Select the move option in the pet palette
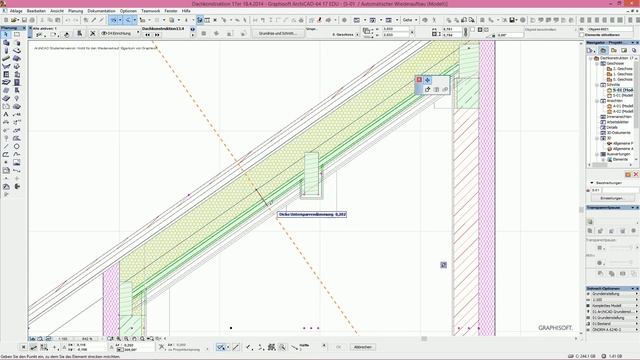640x360 pixels. pyautogui.click(x=427, y=80)
